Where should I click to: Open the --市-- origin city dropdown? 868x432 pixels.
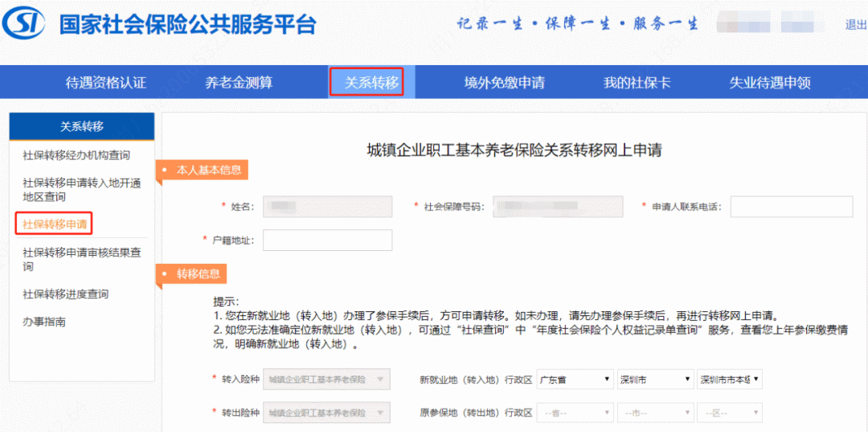coord(656,413)
